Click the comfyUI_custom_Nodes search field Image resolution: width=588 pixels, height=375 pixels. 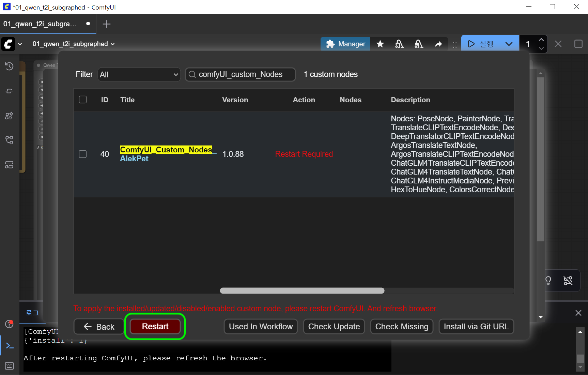point(240,74)
